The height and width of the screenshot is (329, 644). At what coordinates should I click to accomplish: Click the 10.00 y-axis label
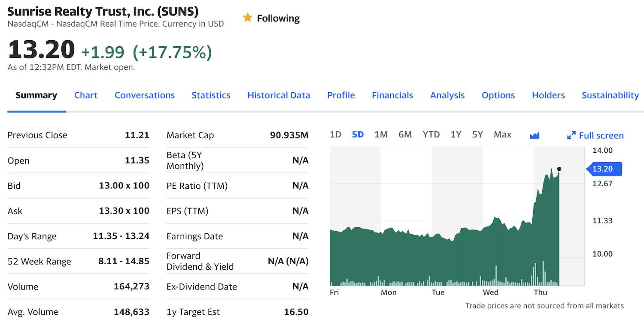coord(602,254)
